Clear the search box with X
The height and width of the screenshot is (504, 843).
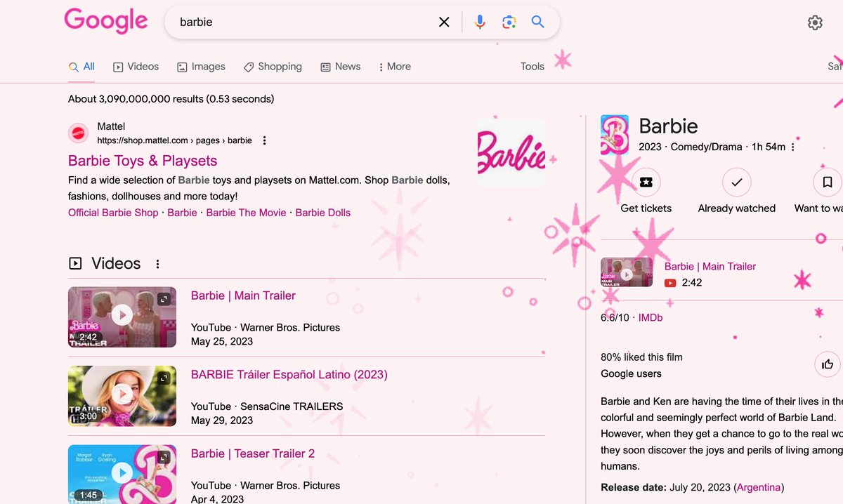[x=444, y=22]
